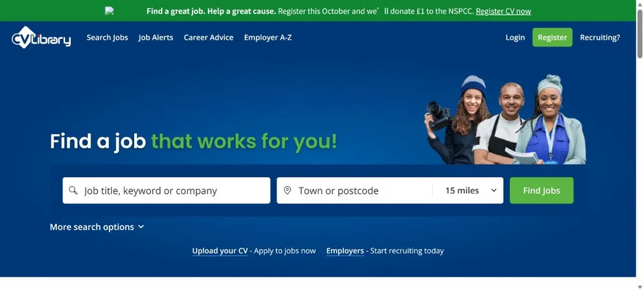Click the CV-Library logo
Image resolution: width=644 pixels, height=292 pixels.
tap(41, 38)
